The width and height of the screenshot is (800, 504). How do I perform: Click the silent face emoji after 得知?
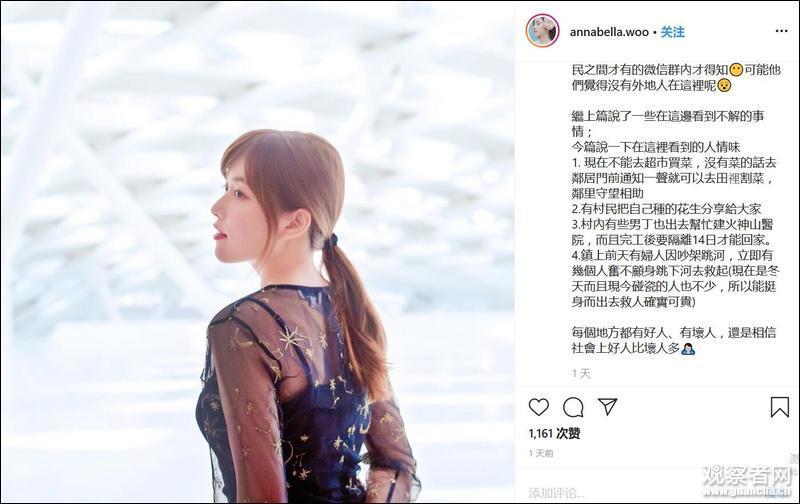click(736, 70)
